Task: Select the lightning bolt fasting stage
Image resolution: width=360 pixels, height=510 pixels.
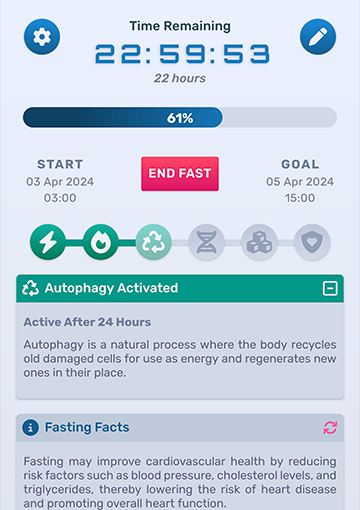Action: point(48,242)
